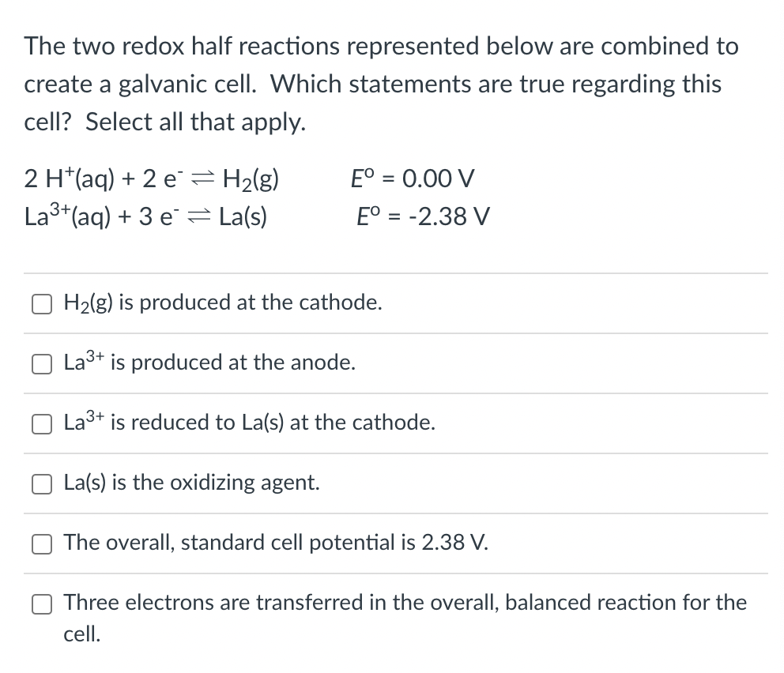Toggle the fourth statement's checkbox

(x=42, y=484)
